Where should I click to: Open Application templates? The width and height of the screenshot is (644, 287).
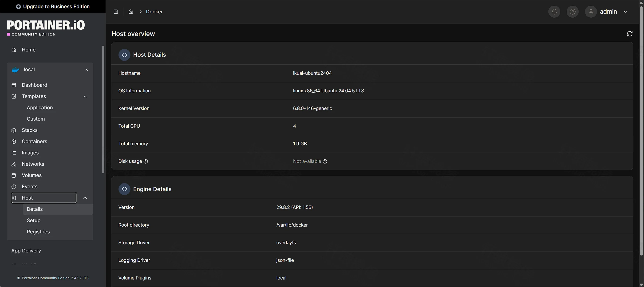coord(40,108)
